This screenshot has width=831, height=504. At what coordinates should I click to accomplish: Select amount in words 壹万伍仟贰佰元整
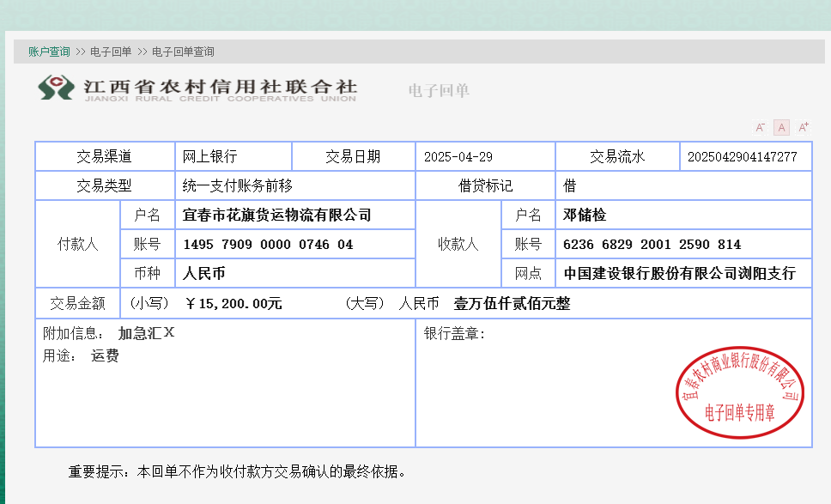(x=512, y=304)
